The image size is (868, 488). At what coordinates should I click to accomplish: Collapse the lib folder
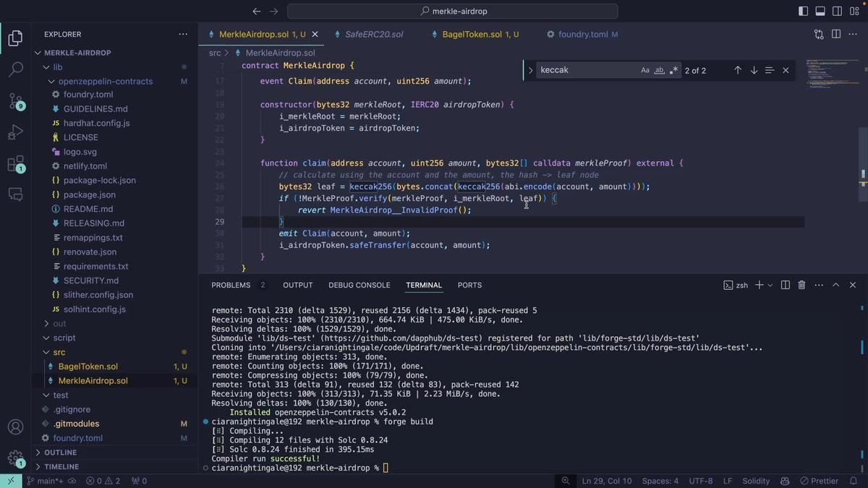(x=114, y=67)
